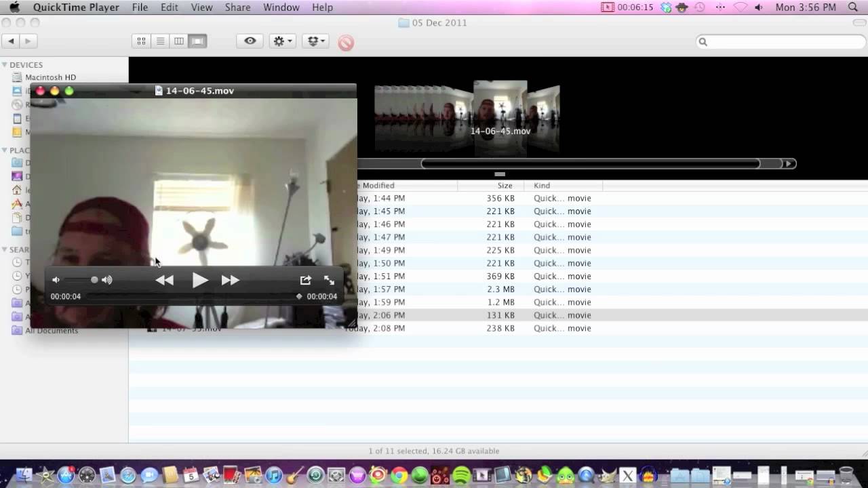The width and height of the screenshot is (868, 488).
Task: Collapse the PLACES sidebar section
Action: (x=4, y=150)
